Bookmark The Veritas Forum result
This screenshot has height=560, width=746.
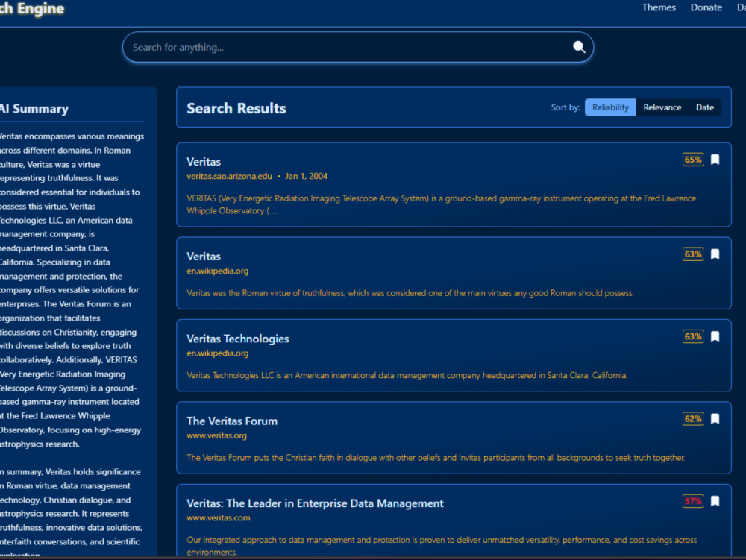point(715,419)
